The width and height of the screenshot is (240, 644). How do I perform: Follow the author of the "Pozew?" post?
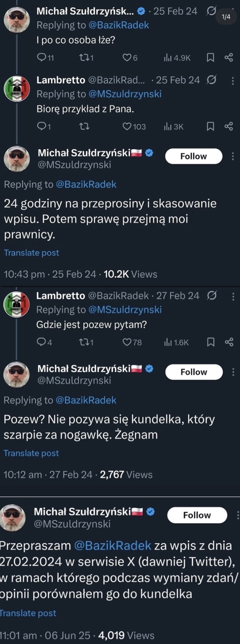tap(194, 372)
